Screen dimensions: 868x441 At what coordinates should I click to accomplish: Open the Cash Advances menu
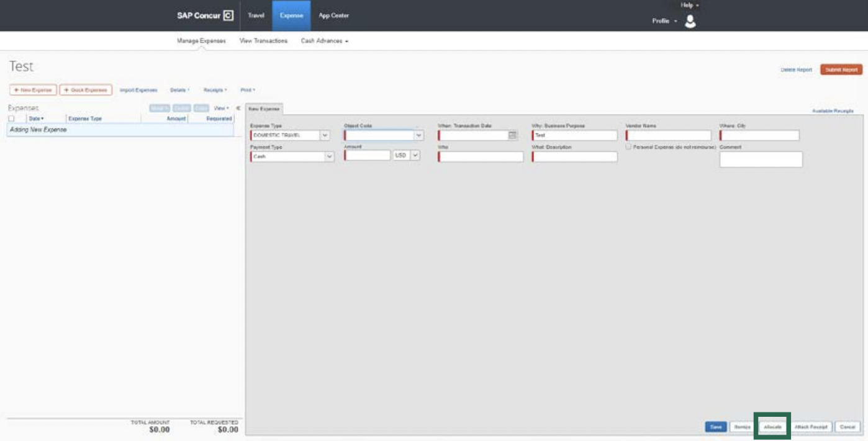[x=324, y=41]
